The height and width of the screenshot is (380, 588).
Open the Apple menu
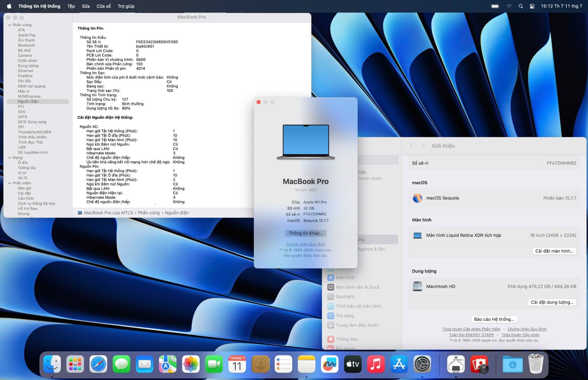pyautogui.click(x=9, y=6)
